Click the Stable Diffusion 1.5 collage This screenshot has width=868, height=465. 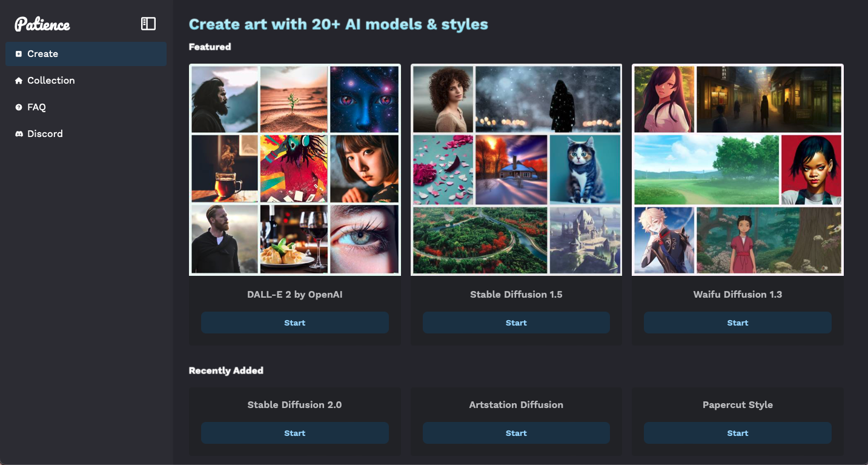click(516, 170)
